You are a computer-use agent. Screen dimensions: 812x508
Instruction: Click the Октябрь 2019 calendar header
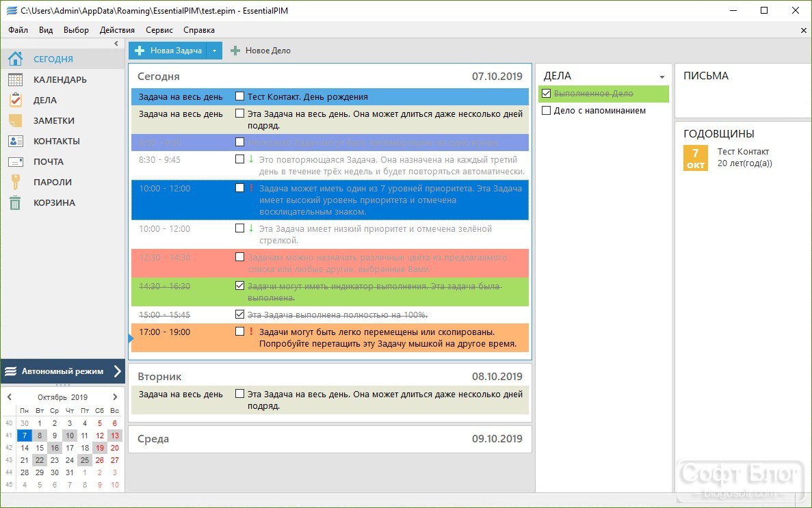(63, 397)
